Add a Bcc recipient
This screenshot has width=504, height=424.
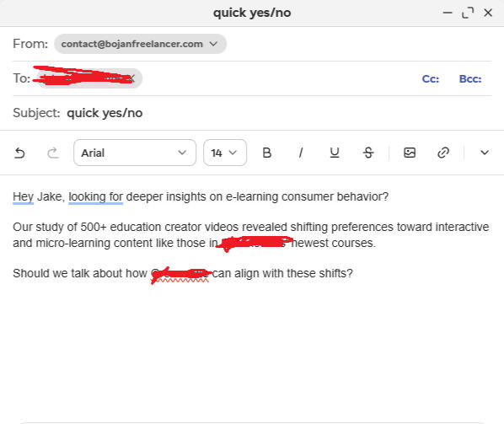pyautogui.click(x=470, y=78)
